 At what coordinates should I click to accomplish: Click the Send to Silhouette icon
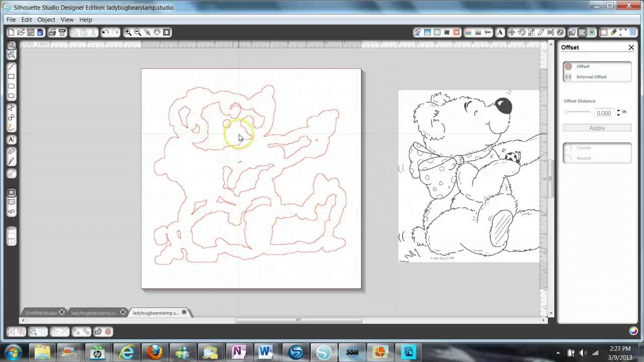[62, 32]
